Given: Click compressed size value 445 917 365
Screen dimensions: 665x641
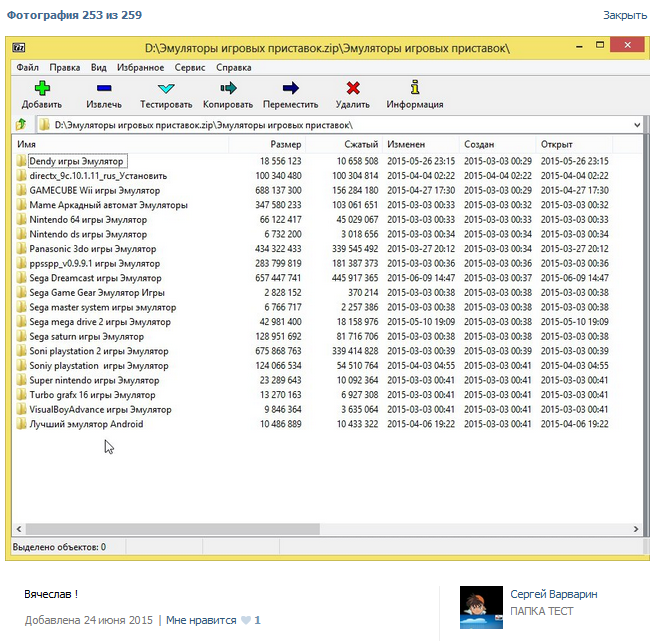Looking at the screenshot, I should [x=355, y=278].
